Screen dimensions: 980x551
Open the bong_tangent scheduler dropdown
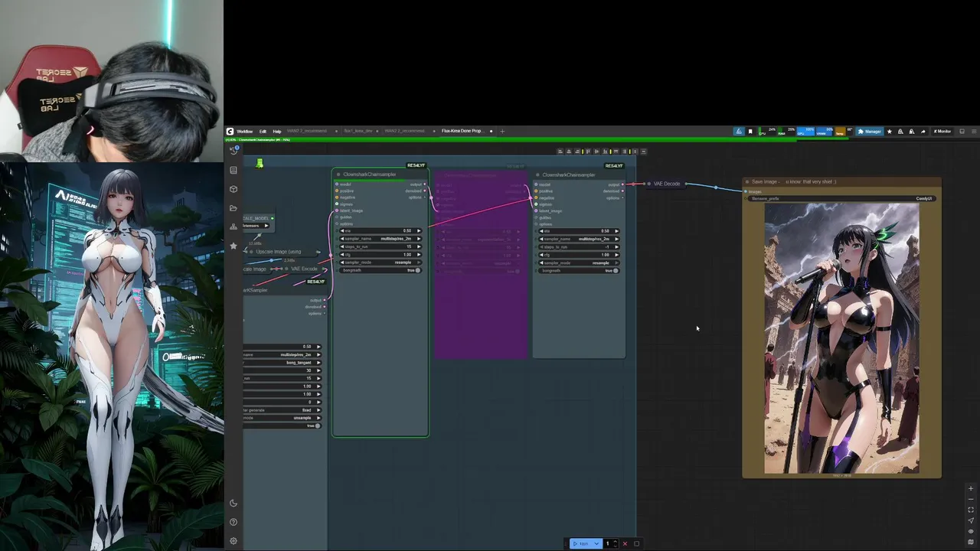[282, 362]
